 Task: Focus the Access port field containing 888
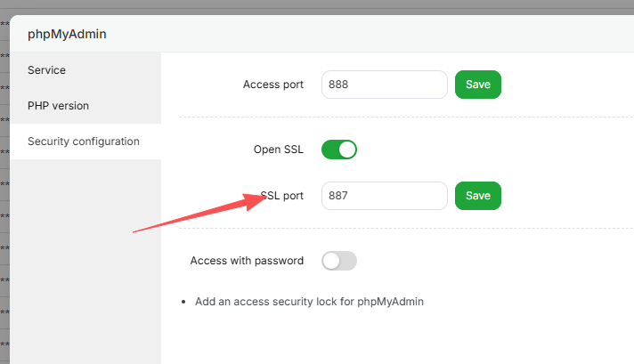coord(384,85)
